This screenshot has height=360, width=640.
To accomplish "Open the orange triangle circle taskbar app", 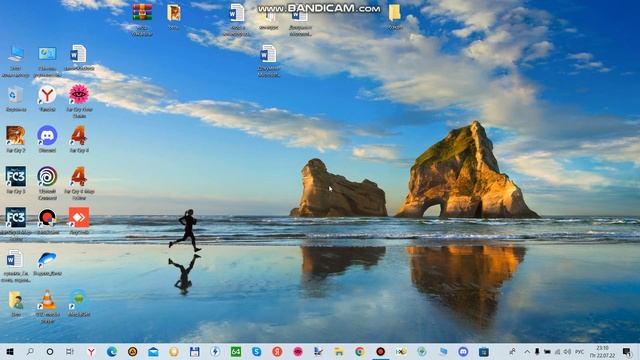I will point(132,351).
